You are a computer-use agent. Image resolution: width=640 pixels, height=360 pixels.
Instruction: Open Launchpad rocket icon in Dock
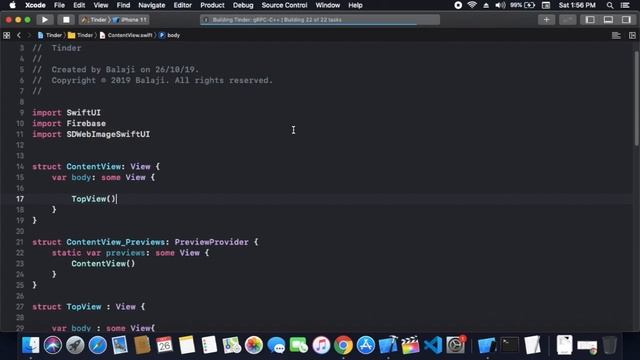pyautogui.click(x=75, y=345)
